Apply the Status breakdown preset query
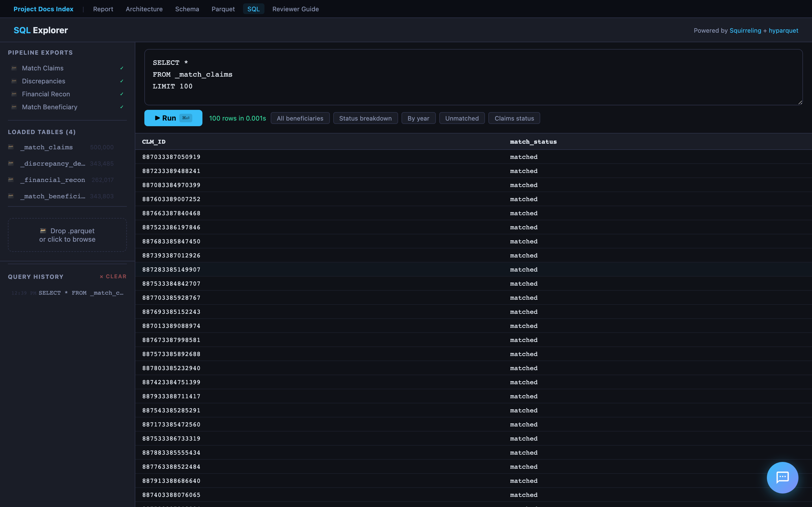 pos(365,118)
